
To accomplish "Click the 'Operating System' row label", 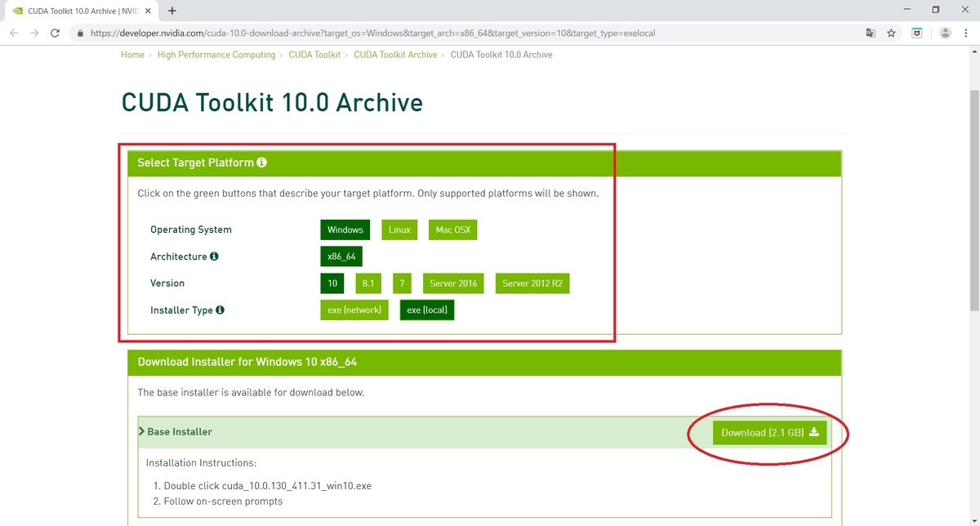I will tap(191, 230).
